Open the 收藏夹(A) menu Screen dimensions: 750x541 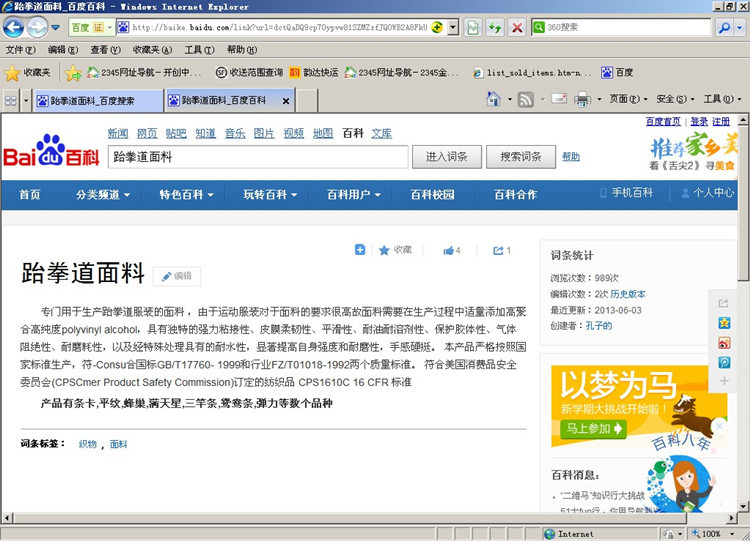point(152,50)
